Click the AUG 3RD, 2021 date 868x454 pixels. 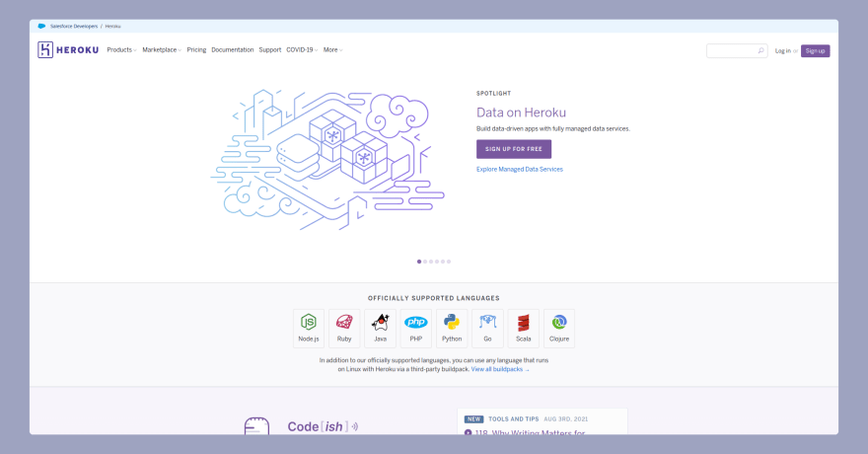pos(566,419)
